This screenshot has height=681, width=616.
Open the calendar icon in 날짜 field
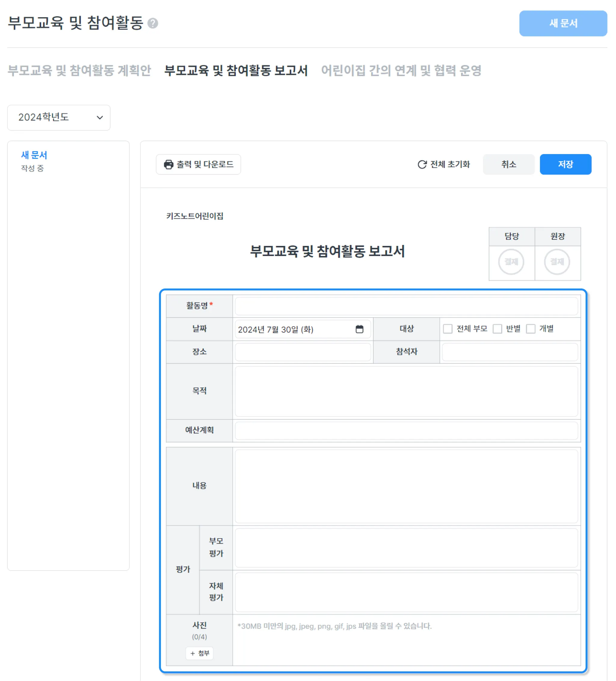359,329
